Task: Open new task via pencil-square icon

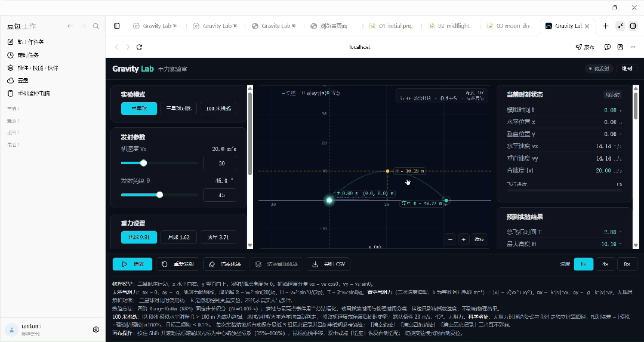Action: [11, 42]
